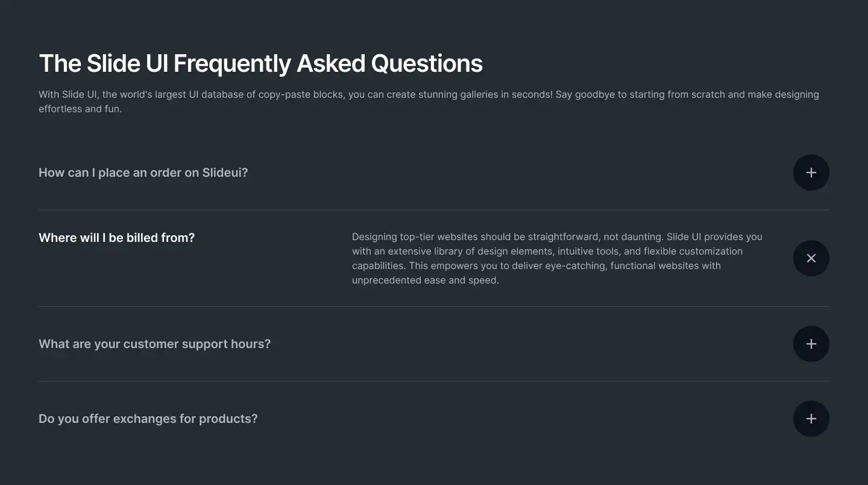Open the exchanges question using its plus icon
The width and height of the screenshot is (868, 485).
click(811, 419)
